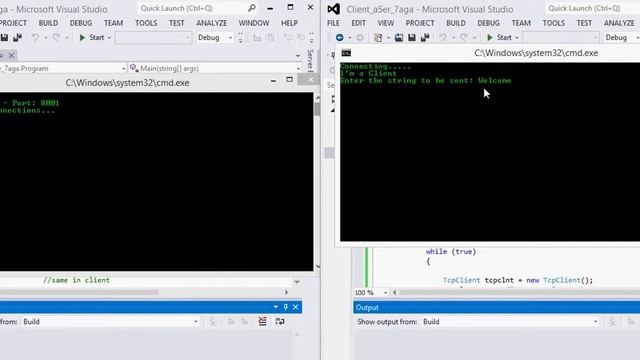Close the left Output panel

(296, 307)
